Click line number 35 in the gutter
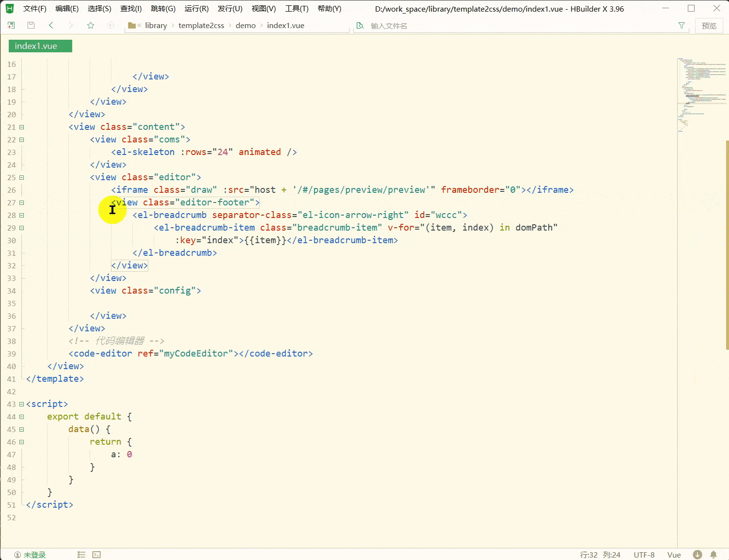The image size is (729, 560). [11, 303]
